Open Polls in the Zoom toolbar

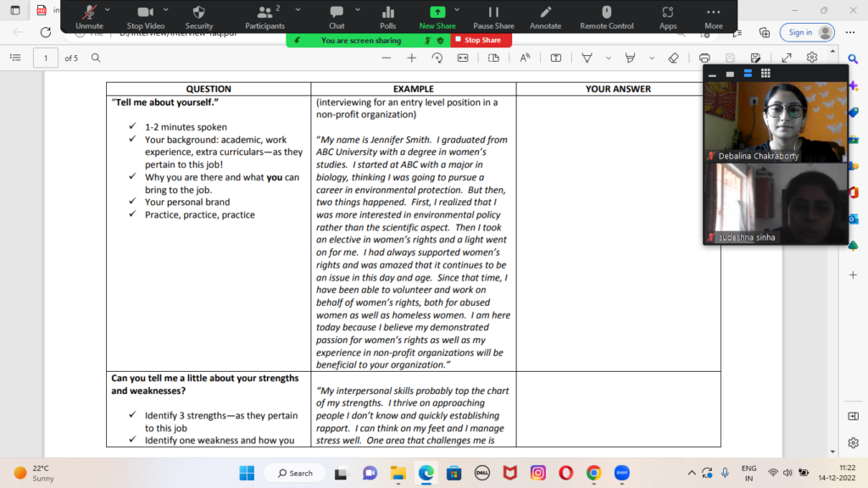(388, 16)
